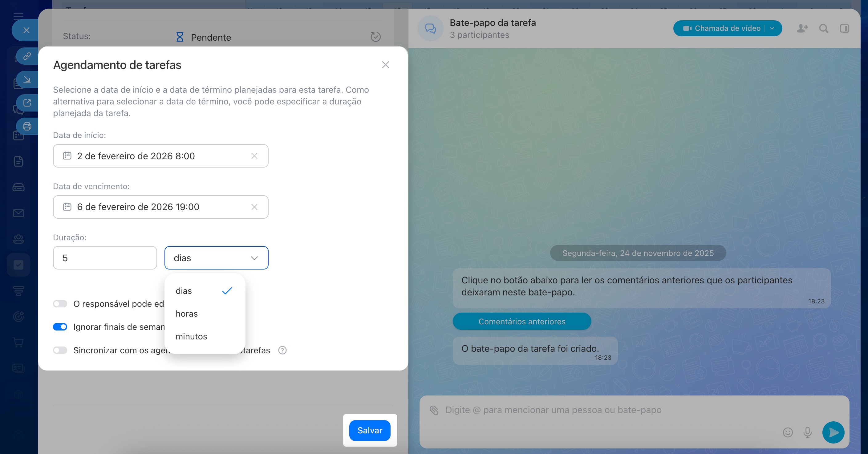
Task: Click the add participant icon
Action: [x=802, y=28]
